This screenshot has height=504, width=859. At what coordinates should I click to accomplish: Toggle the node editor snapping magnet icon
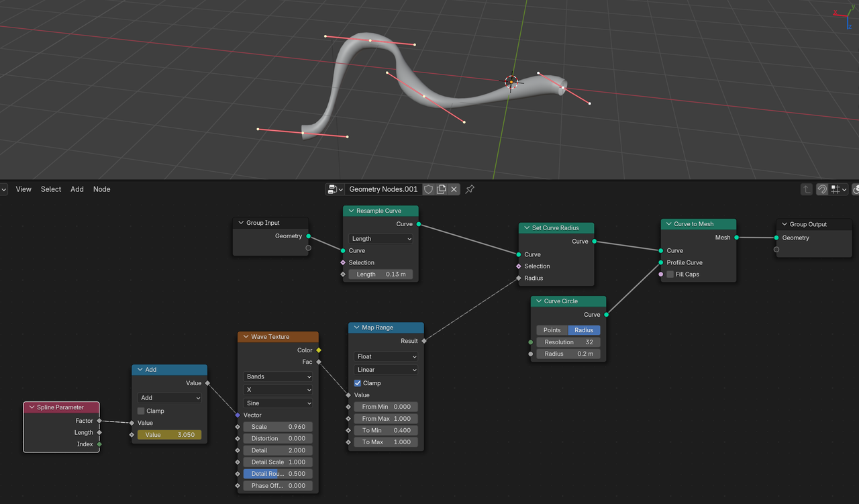(822, 189)
